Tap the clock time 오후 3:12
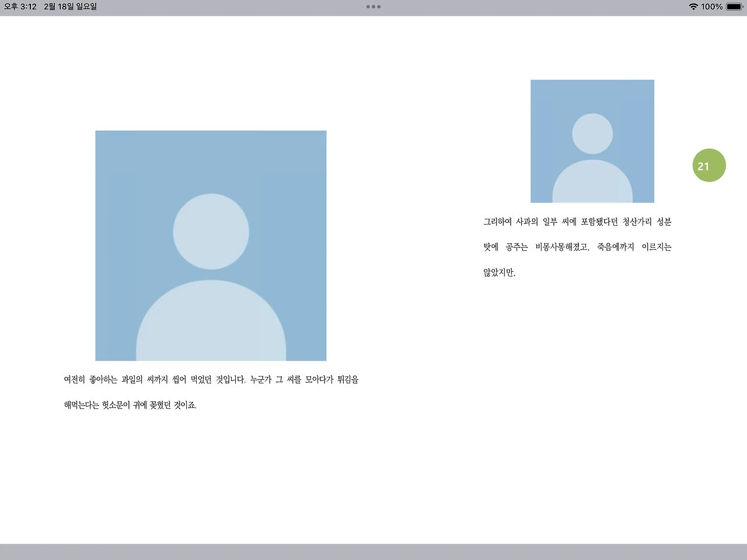This screenshot has height=560, width=747. [20, 7]
